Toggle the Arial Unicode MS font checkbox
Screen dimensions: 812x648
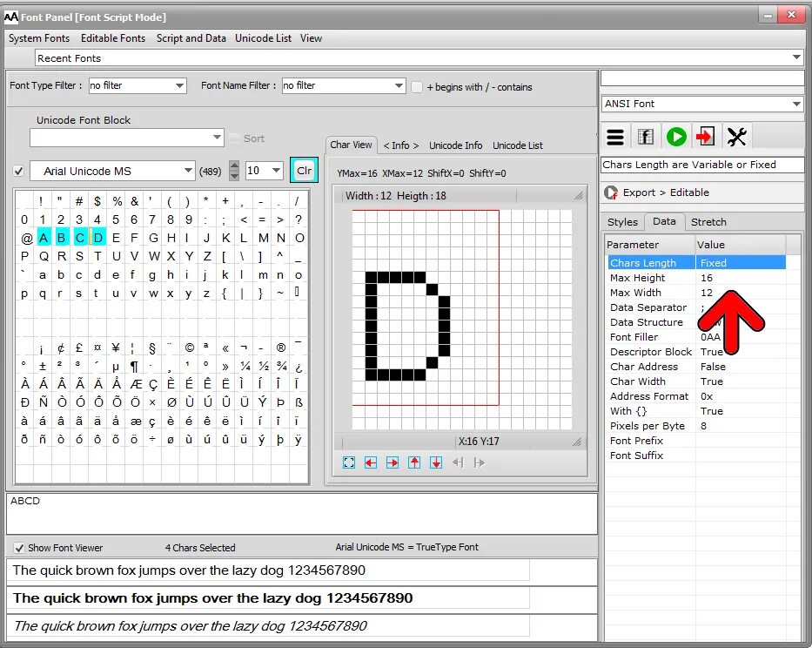tap(18, 171)
